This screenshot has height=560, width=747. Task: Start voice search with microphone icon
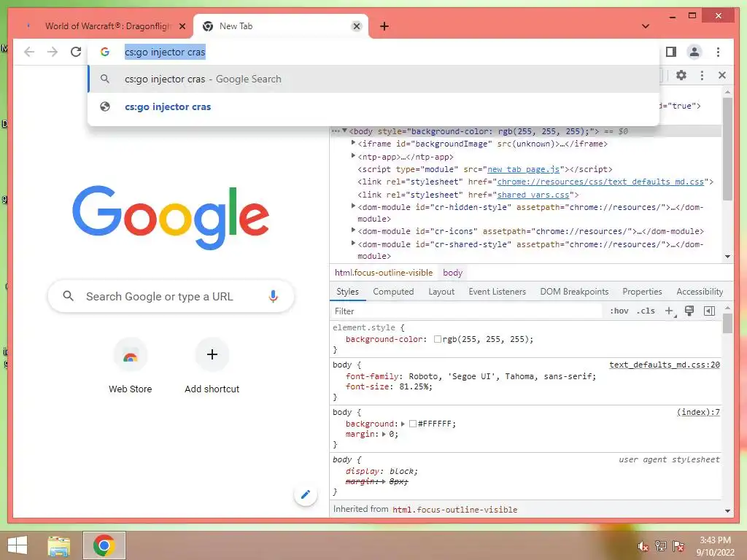(x=273, y=296)
